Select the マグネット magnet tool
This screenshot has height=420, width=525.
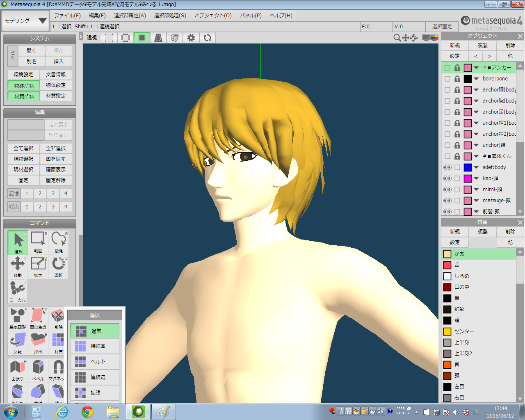pos(57,370)
